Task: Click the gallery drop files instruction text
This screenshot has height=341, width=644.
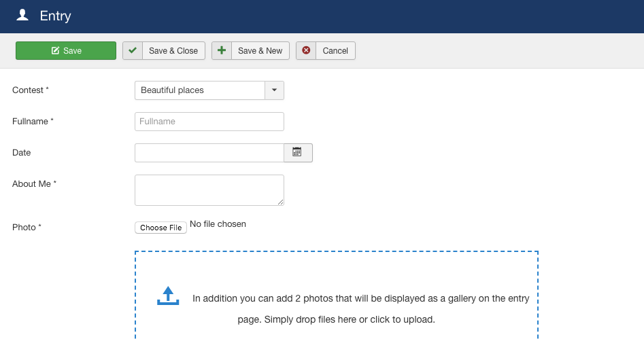Action: [x=360, y=308]
